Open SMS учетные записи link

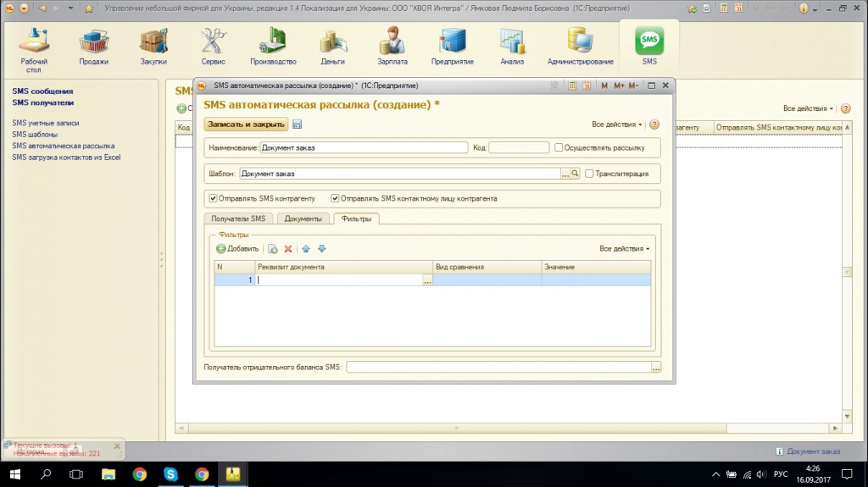(x=46, y=123)
